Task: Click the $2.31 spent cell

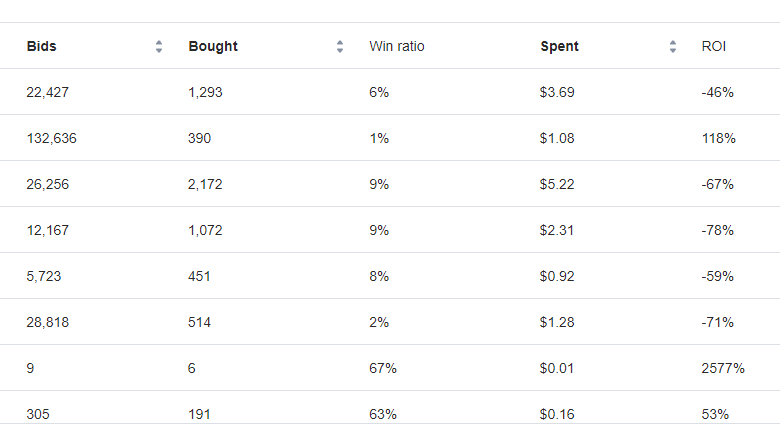Action: [557, 230]
